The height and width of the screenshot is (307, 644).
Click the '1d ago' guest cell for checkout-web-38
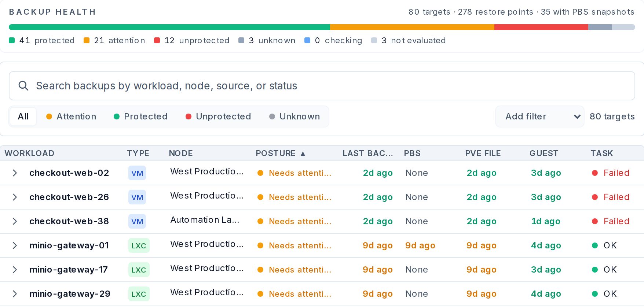pos(546,221)
